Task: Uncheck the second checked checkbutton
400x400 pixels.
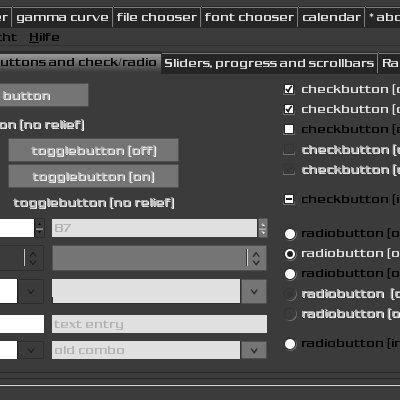Action: 289,109
